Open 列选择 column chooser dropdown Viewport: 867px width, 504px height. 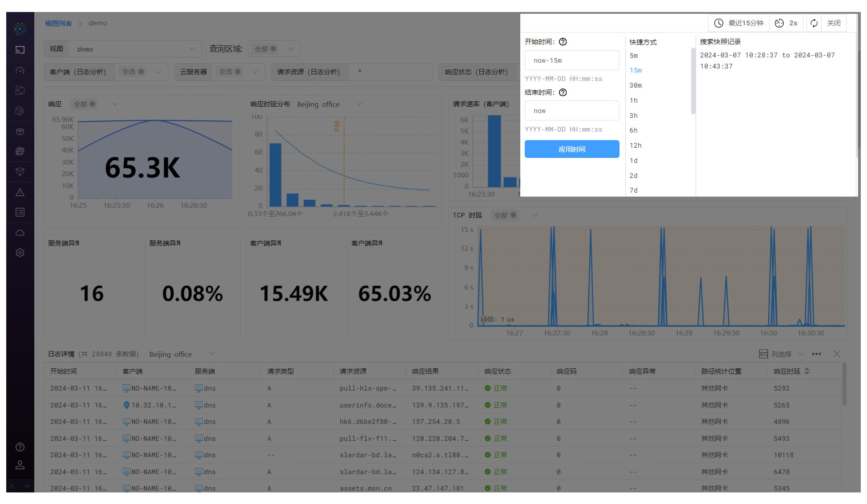pos(782,354)
